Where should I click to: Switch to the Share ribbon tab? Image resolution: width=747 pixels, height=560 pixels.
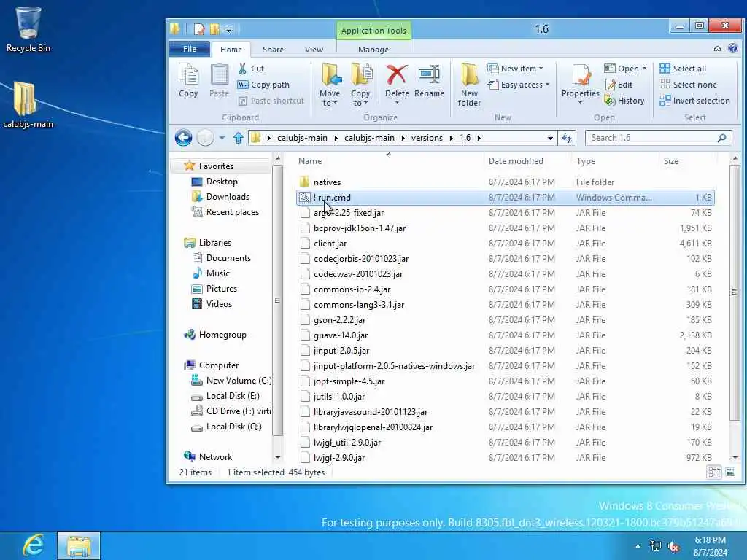[273, 50]
